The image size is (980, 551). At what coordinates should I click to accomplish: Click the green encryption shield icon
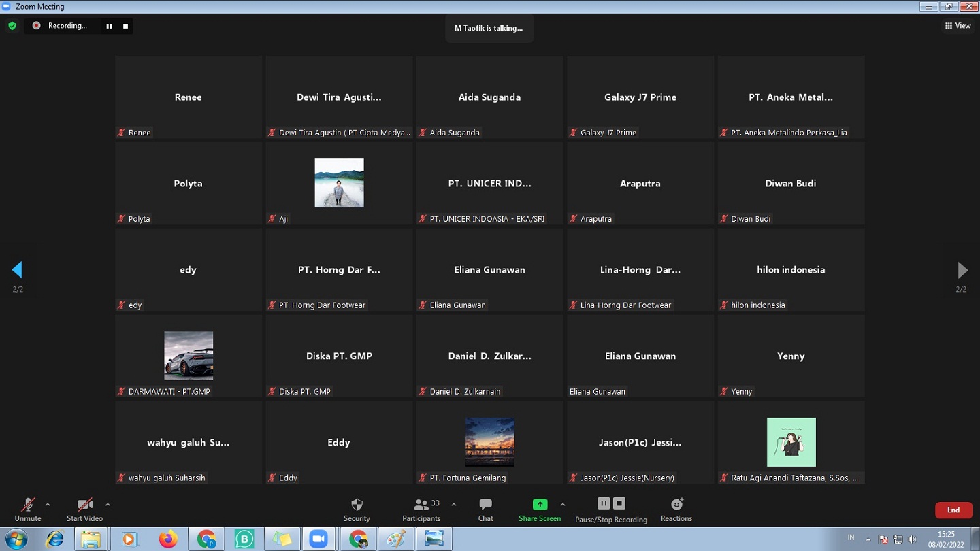(12, 26)
